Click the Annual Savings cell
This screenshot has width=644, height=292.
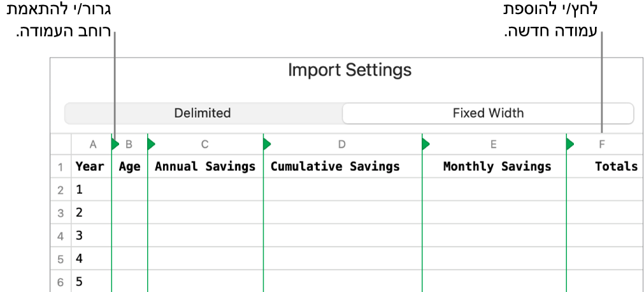(x=205, y=167)
